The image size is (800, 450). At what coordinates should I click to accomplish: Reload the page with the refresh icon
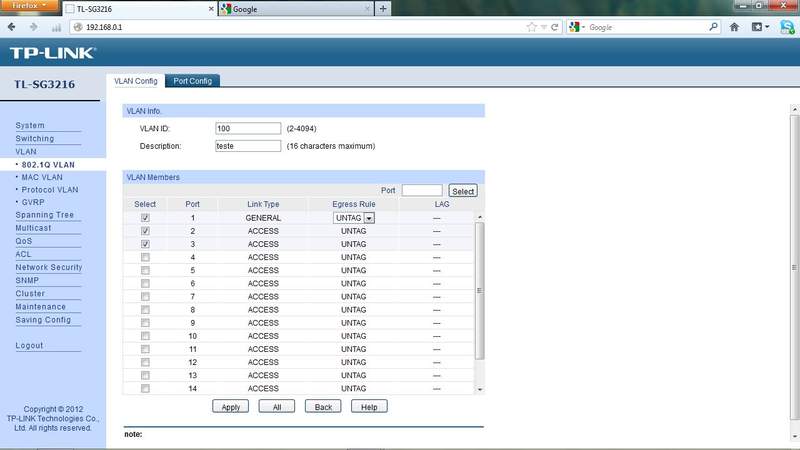(x=556, y=27)
